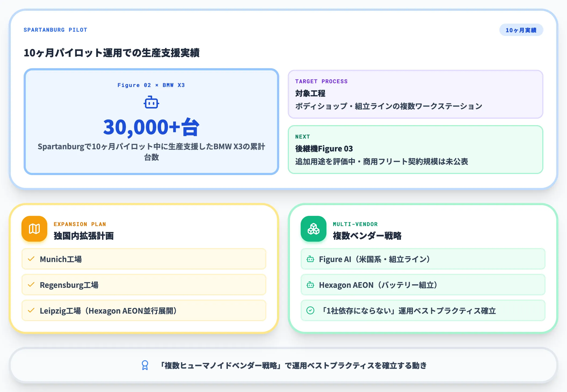Click the checkmark icon beside Munich工場
Viewport: 567px width, 392px height.
[x=31, y=259]
